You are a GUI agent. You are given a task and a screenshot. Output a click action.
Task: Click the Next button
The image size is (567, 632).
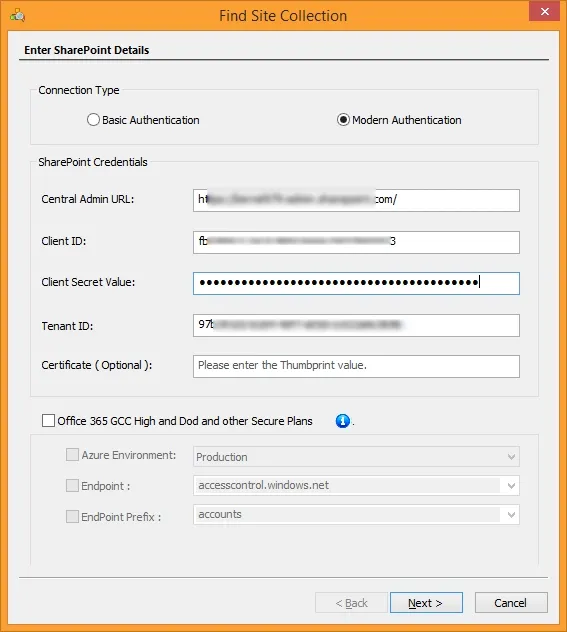tap(426, 603)
